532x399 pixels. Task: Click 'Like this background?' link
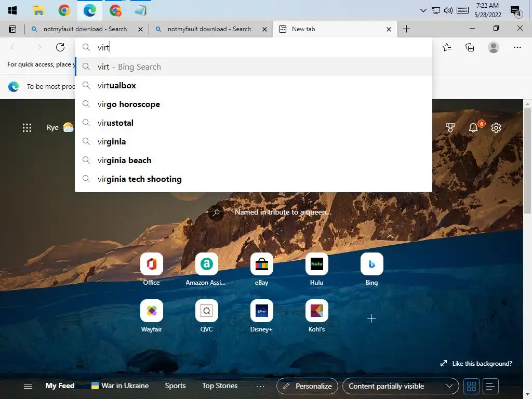tap(476, 363)
